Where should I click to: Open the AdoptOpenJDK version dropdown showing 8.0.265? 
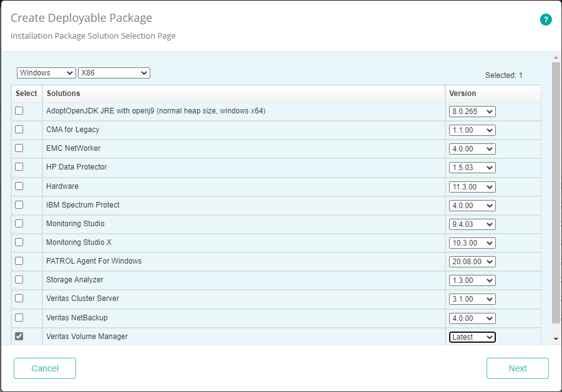pyautogui.click(x=472, y=111)
